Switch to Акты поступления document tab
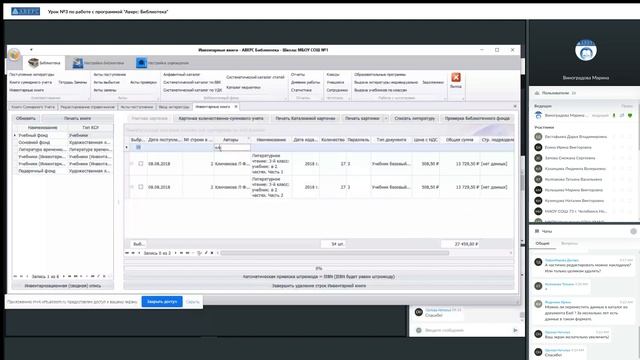The width and height of the screenshot is (640, 360). (x=137, y=107)
